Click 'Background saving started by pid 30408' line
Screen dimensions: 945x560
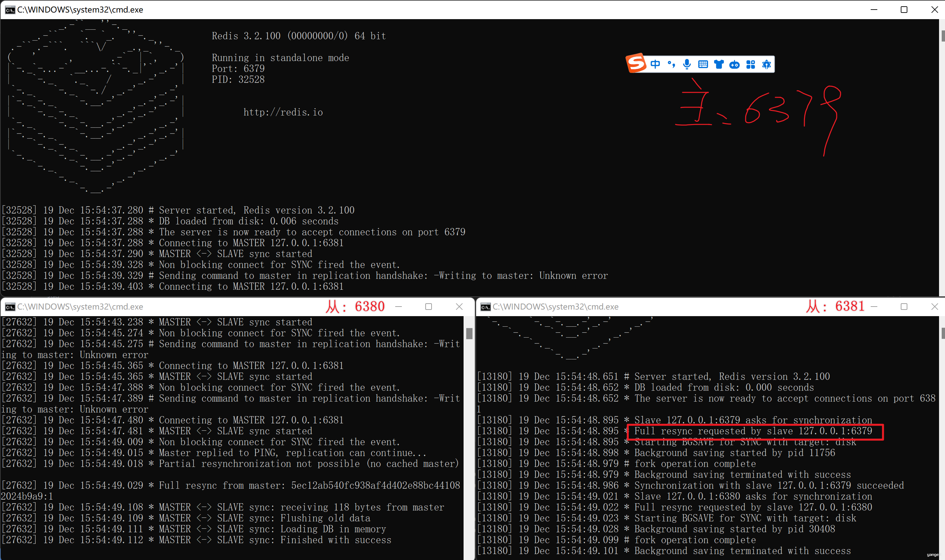coord(656,529)
